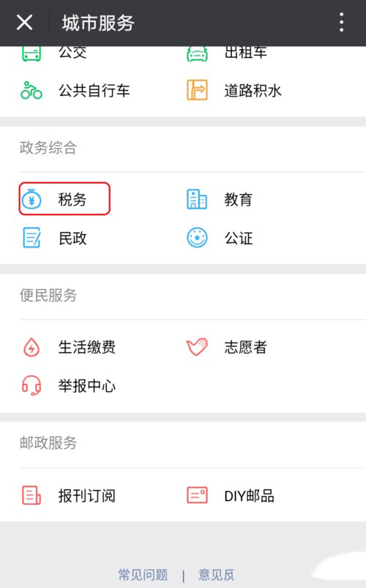Open the three-dot more options menu
The image size is (366, 588).
click(x=341, y=22)
